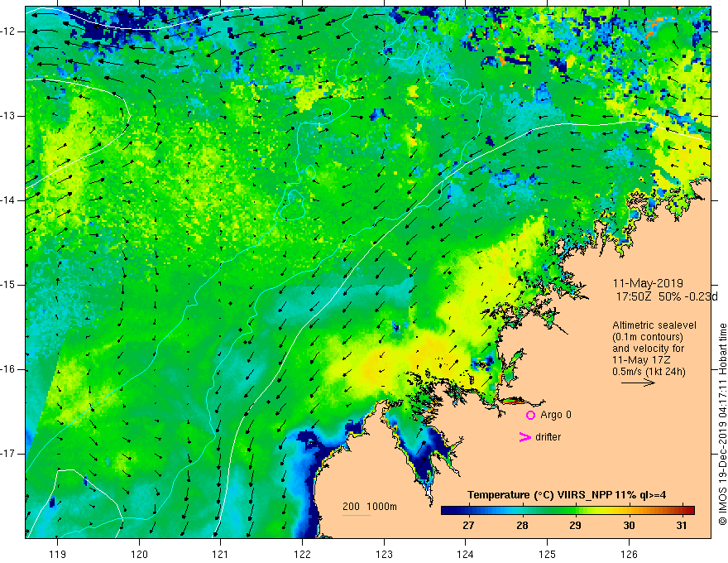Click the longitude label 124
Image resolution: width=728 pixels, height=563 pixels.
(465, 554)
